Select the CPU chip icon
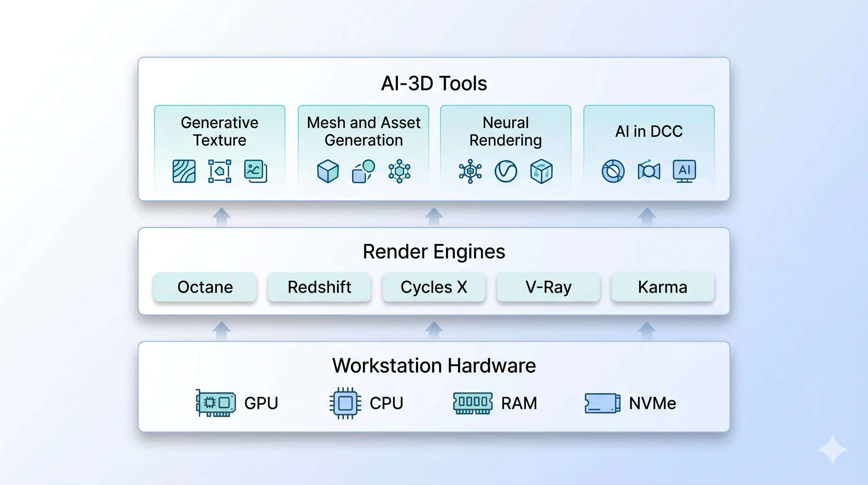This screenshot has width=868, height=485. click(346, 403)
